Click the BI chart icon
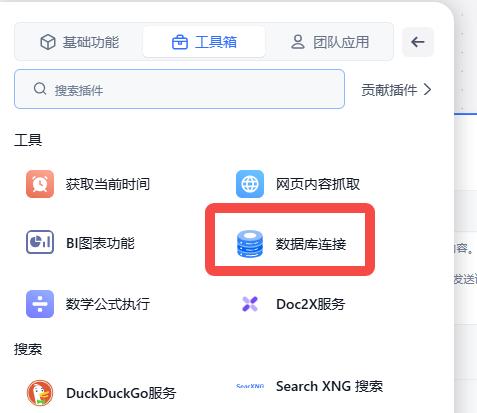 click(40, 242)
